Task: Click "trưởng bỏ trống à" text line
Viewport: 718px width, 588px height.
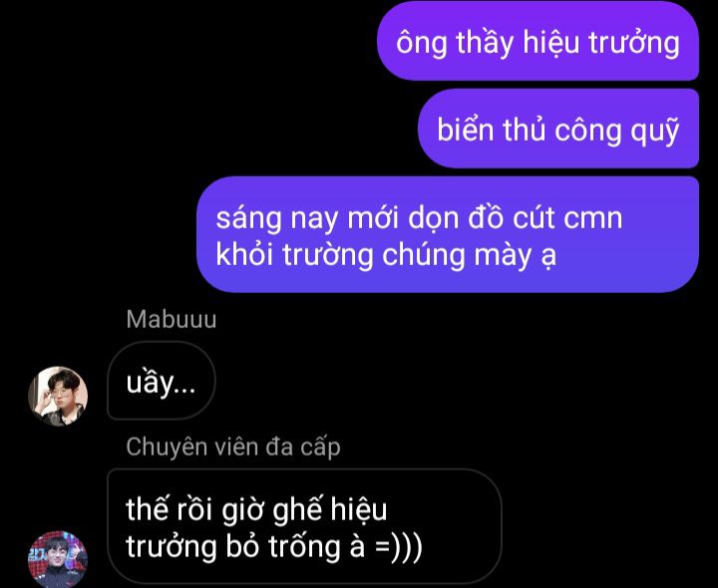Action: click(x=245, y=547)
